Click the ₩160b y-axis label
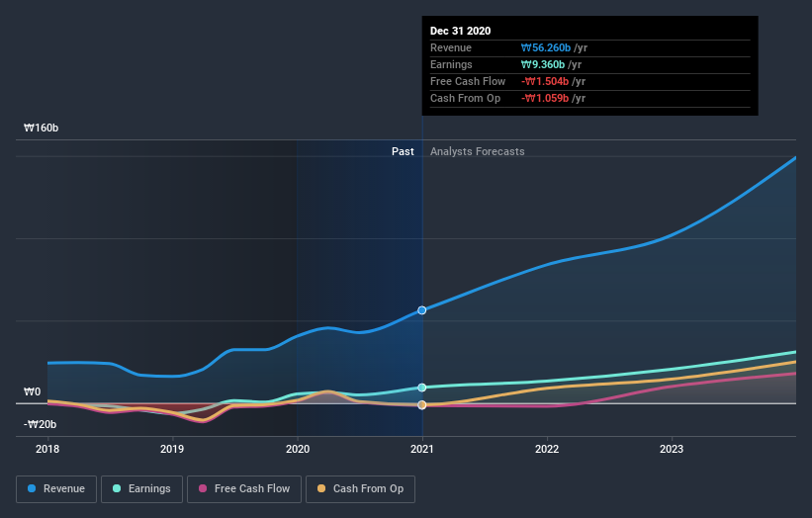This screenshot has height=518, width=812. pos(42,128)
